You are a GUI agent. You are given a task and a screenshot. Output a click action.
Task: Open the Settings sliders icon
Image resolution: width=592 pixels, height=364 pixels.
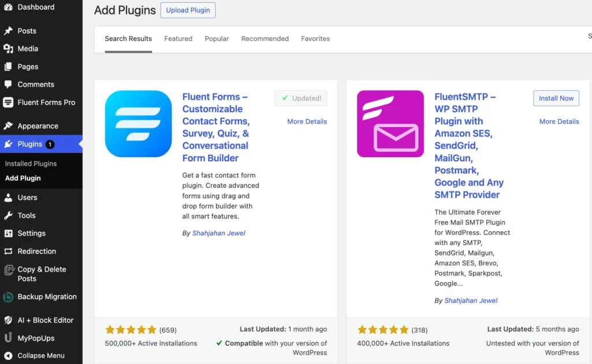coord(8,233)
